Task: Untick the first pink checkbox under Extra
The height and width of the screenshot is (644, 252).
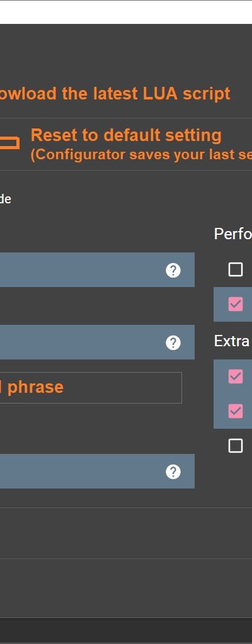Action: 236,376
